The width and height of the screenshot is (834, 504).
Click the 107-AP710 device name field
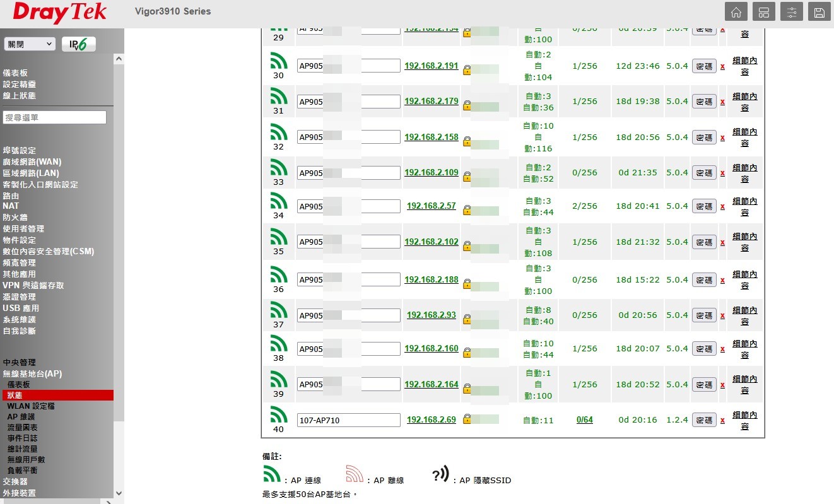point(348,420)
